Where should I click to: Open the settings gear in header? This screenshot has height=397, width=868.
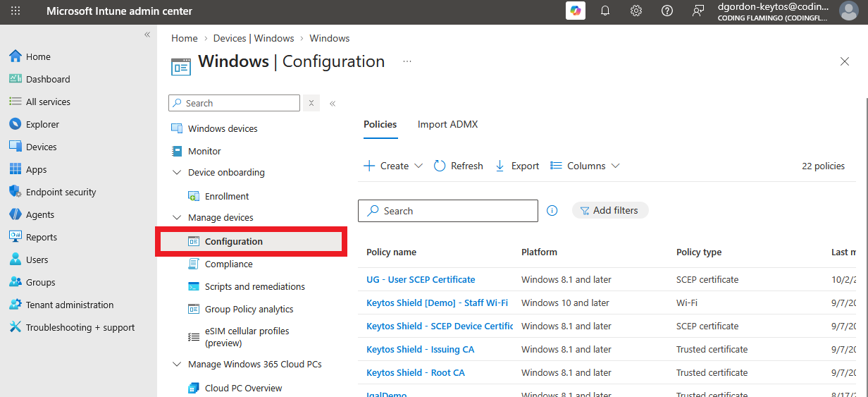[636, 11]
